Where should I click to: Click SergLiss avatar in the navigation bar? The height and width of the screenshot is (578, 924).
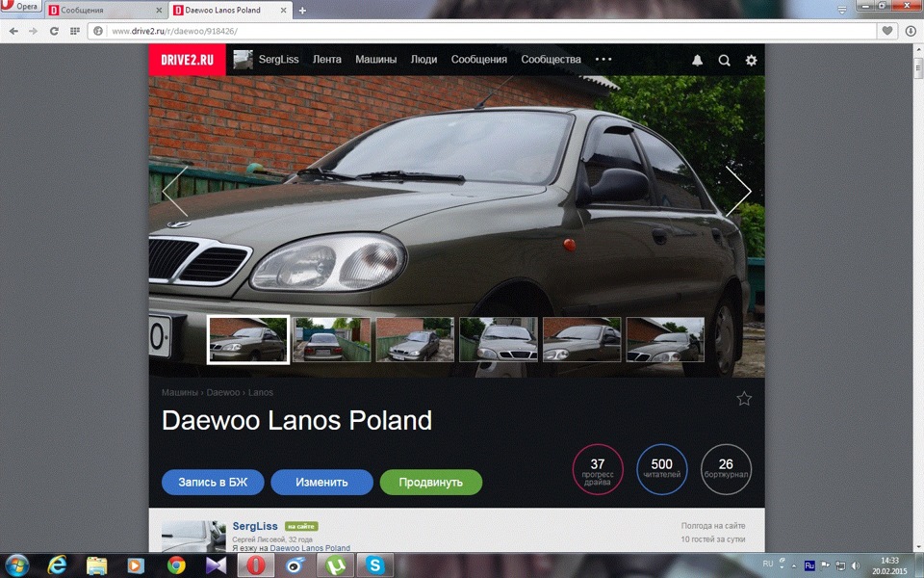243,60
